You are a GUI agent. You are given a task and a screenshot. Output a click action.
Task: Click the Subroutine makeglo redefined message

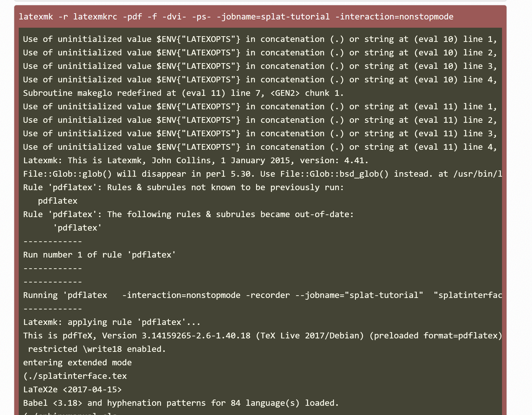pyautogui.click(x=183, y=93)
